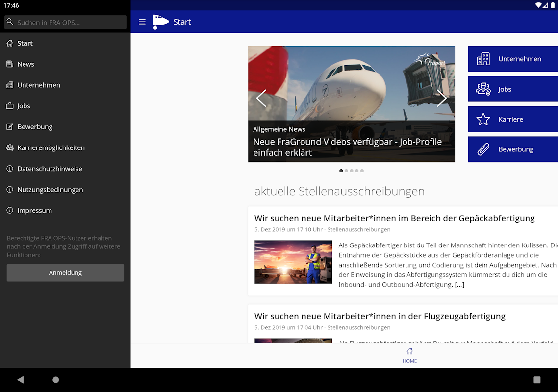
Task: Click the '5. Dez 2019 um 17:10 Uhr' date
Action: point(288,229)
